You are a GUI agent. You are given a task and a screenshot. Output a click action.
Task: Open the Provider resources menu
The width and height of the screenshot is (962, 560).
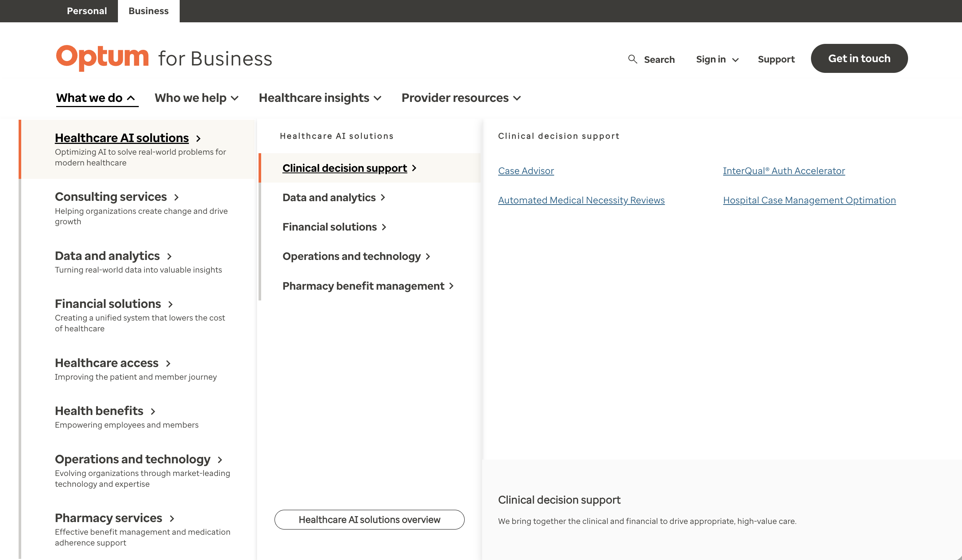461,98
